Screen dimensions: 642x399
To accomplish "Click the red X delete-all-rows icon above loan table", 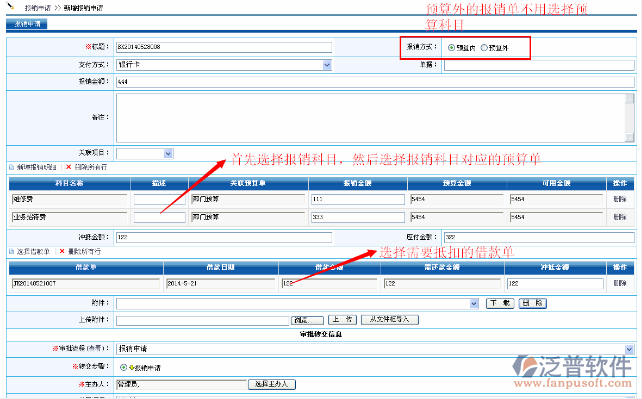I will click(x=62, y=251).
